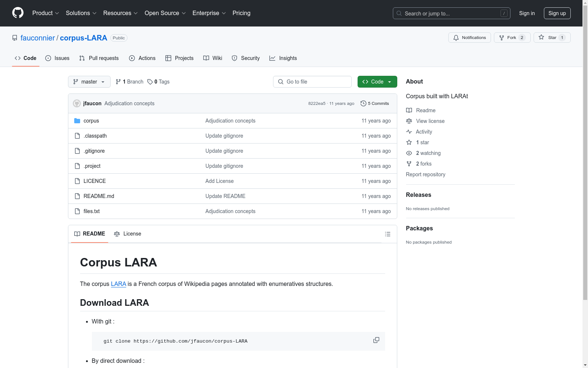Click the .classpath file icon
The height and width of the screenshot is (368, 588).
coord(77,136)
